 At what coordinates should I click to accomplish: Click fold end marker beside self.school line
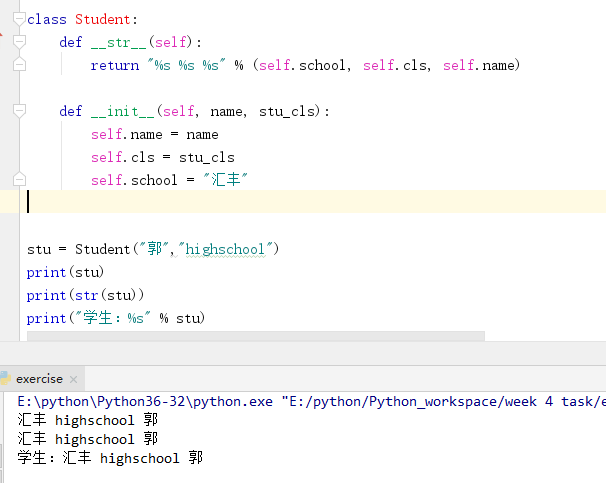(x=19, y=179)
